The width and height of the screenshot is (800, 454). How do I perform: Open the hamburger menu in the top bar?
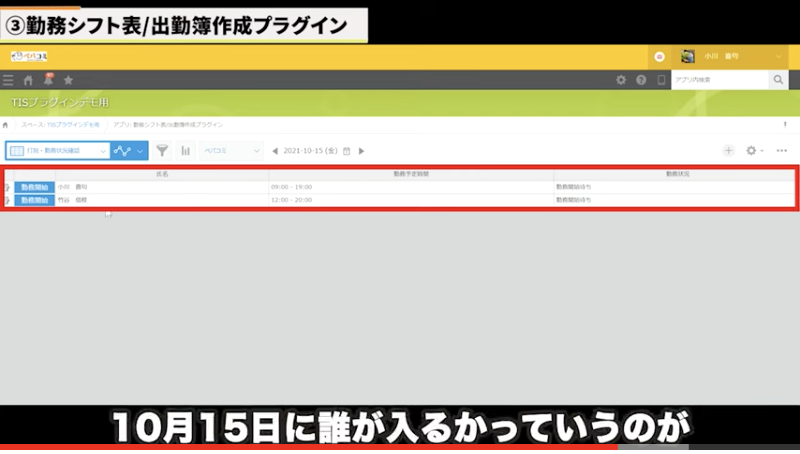tap(9, 80)
